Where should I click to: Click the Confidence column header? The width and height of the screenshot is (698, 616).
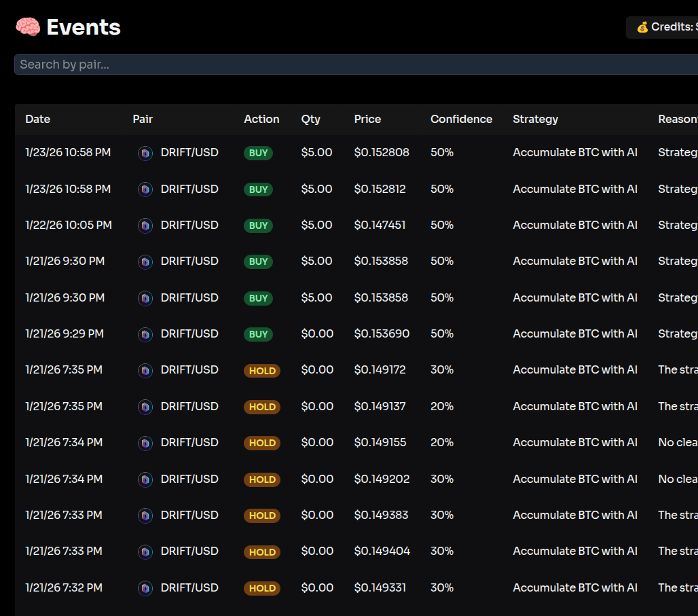pyautogui.click(x=461, y=119)
